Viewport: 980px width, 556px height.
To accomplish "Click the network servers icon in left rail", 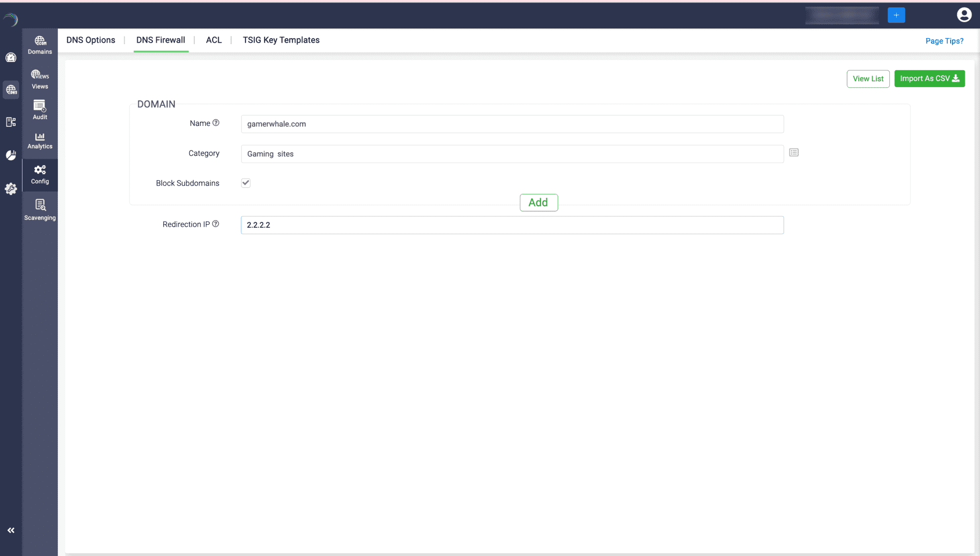I will click(x=11, y=122).
